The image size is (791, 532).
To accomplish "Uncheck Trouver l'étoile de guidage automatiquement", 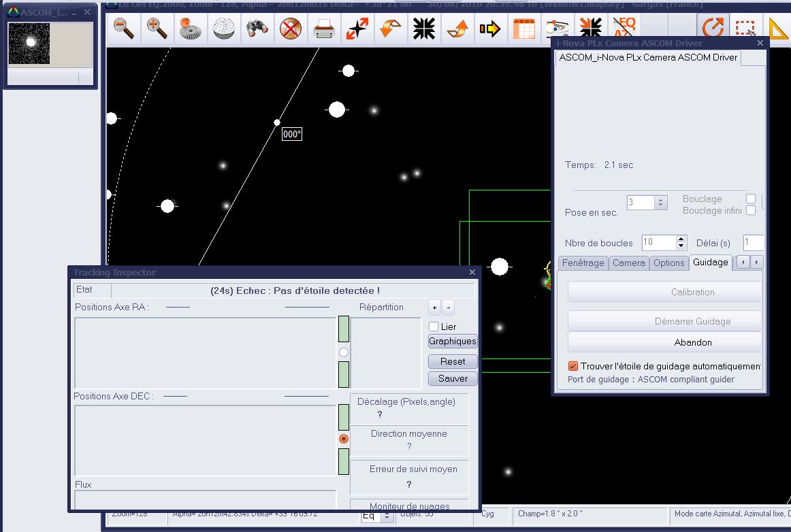I will click(x=573, y=366).
